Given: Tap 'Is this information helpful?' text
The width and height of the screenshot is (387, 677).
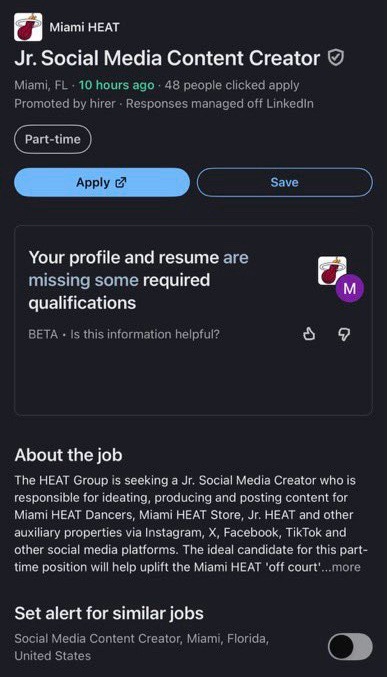Looking at the screenshot, I should point(145,334).
